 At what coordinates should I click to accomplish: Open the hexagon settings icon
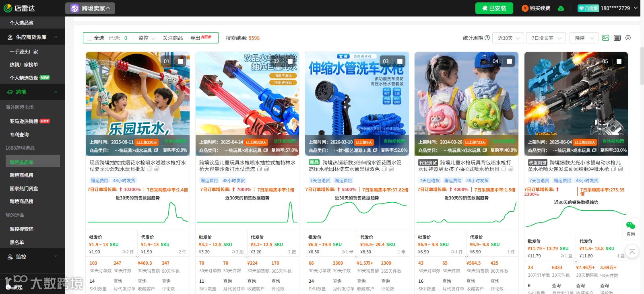[x=628, y=38]
